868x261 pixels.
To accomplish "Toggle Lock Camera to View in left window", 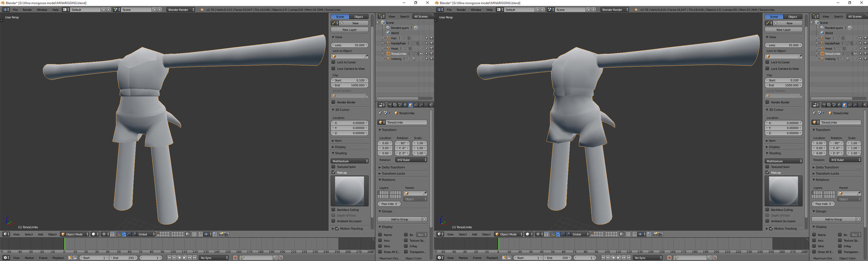I will (334, 68).
